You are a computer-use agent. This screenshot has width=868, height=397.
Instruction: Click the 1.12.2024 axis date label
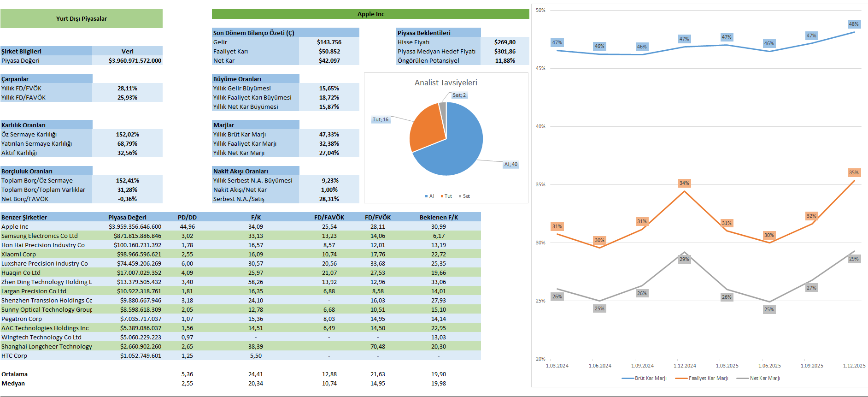point(685,366)
